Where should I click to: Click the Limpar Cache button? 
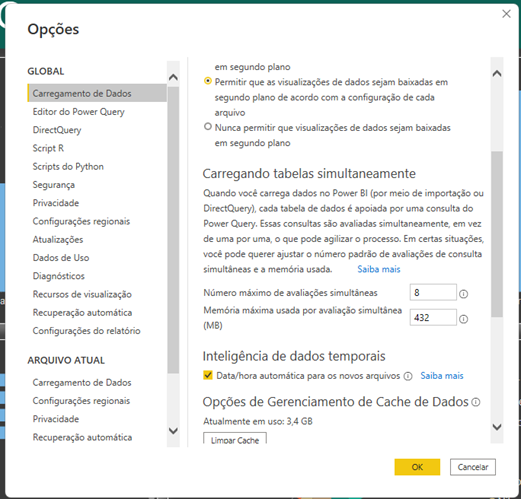(x=235, y=439)
